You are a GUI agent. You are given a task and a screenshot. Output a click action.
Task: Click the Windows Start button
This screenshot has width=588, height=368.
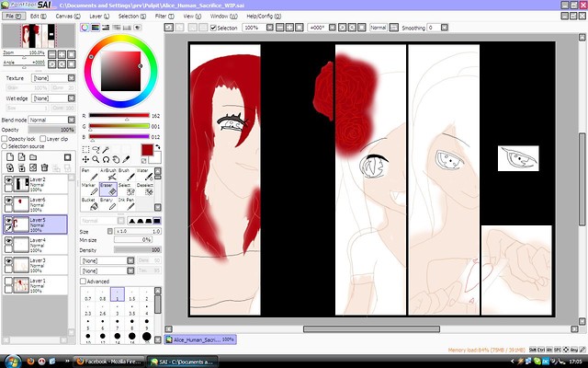tap(12, 362)
